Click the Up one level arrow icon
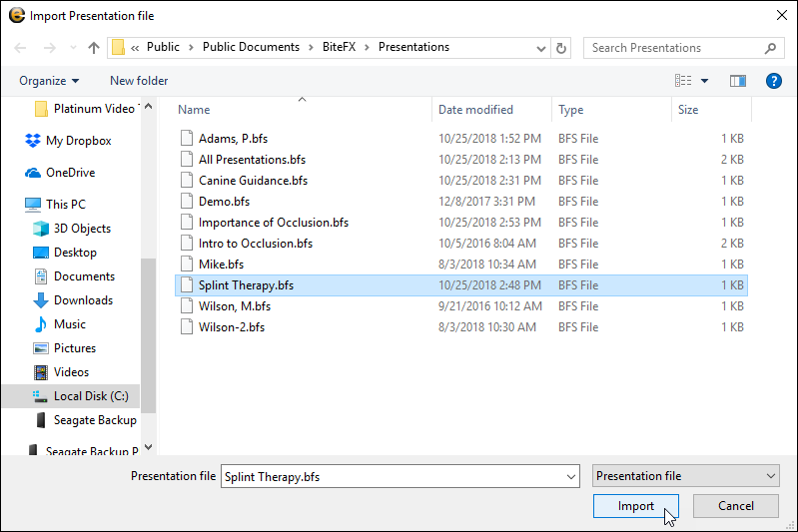The image size is (798, 532). pos(94,48)
